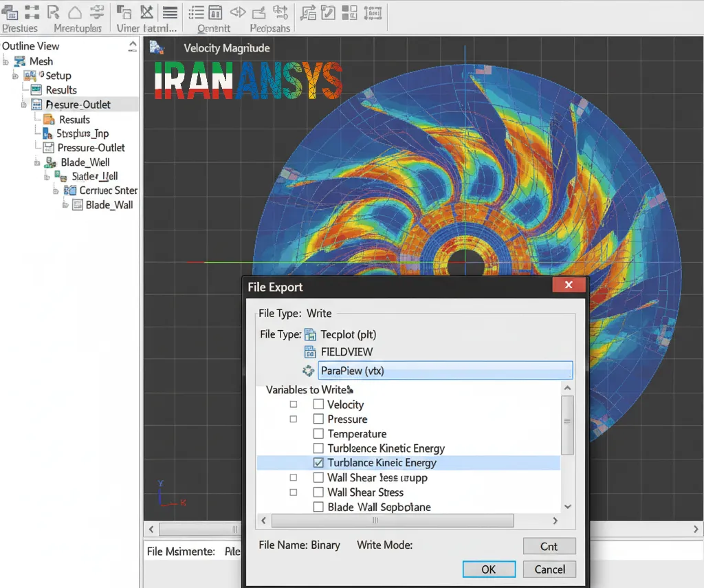The height and width of the screenshot is (588, 704).
Task: Enable the Temperature checkbox
Action: 318,433
